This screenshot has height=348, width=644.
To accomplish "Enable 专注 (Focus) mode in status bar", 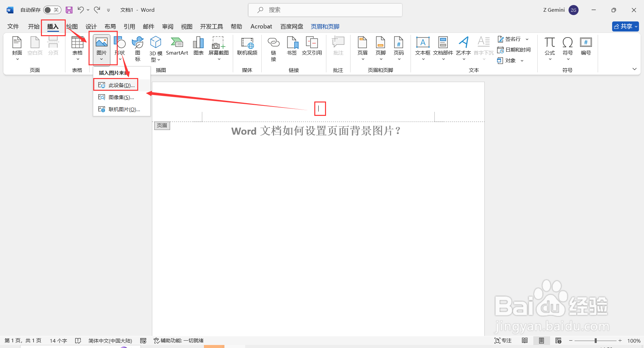I will pos(503,340).
